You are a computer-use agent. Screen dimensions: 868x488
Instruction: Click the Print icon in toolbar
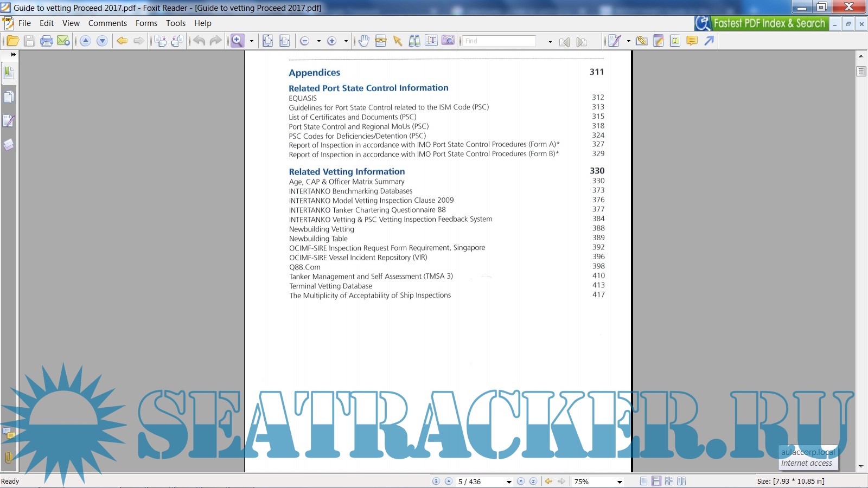(x=47, y=41)
